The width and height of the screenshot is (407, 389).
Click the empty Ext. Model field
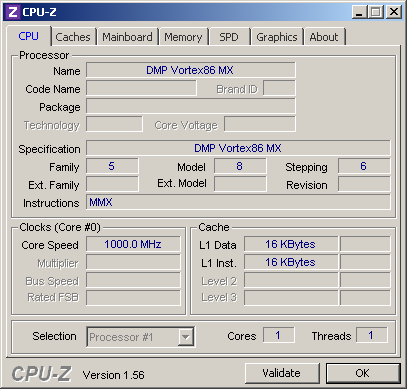(x=240, y=184)
